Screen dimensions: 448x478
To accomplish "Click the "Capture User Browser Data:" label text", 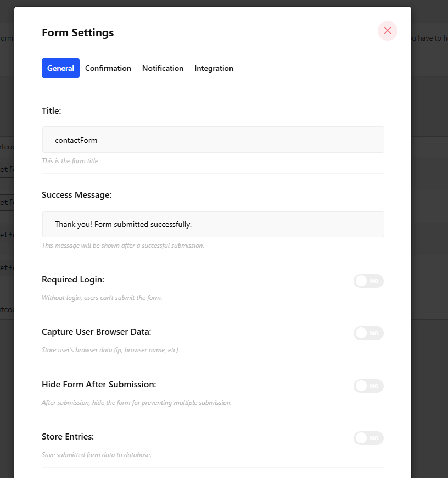I will [97, 332].
